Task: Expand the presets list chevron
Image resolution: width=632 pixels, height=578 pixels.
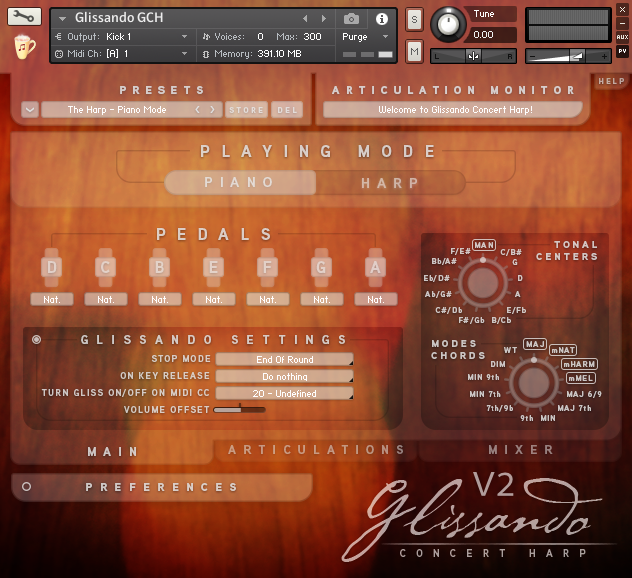Action: click(x=30, y=110)
